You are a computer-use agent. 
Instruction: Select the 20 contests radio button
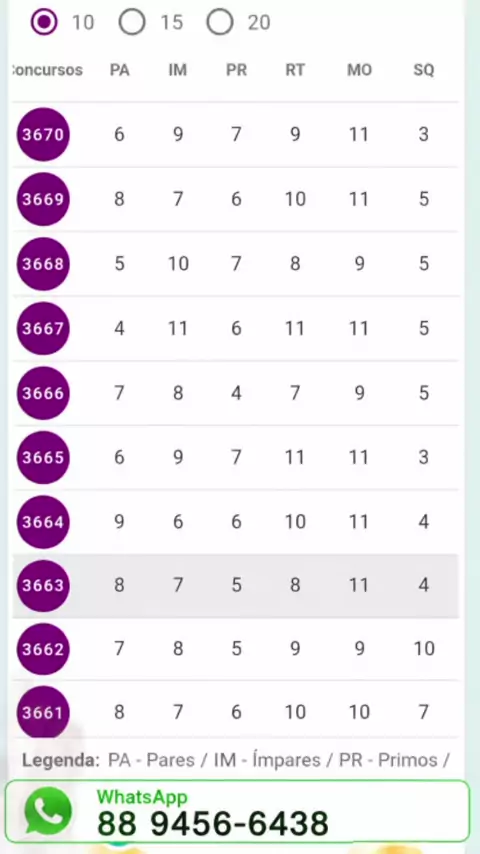click(x=220, y=22)
